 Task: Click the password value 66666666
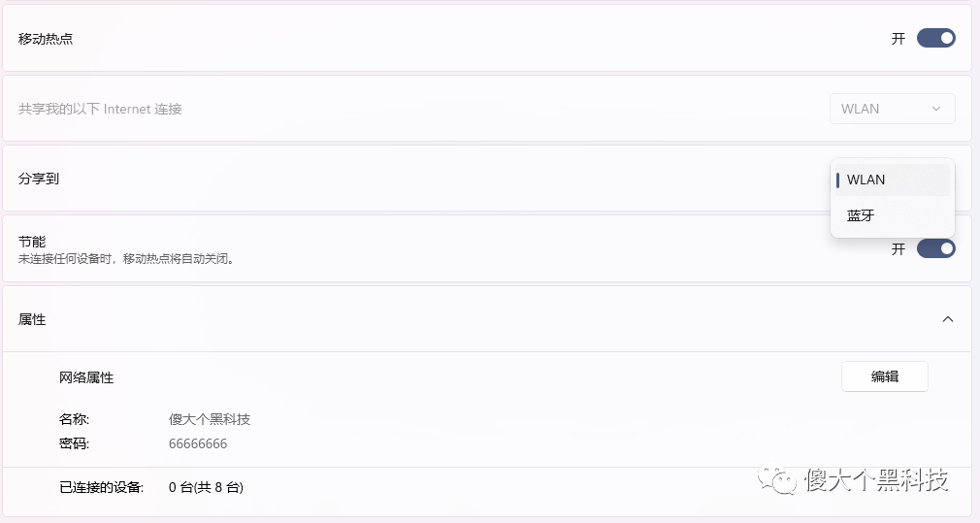[x=198, y=443]
